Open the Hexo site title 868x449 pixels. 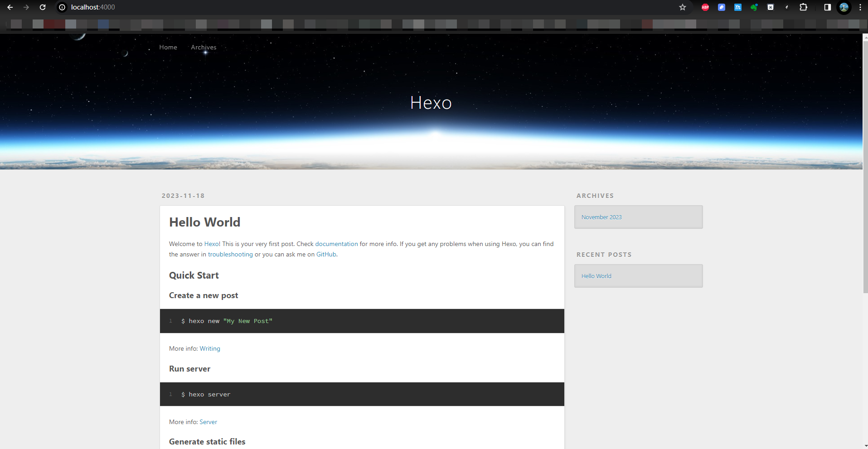(431, 103)
